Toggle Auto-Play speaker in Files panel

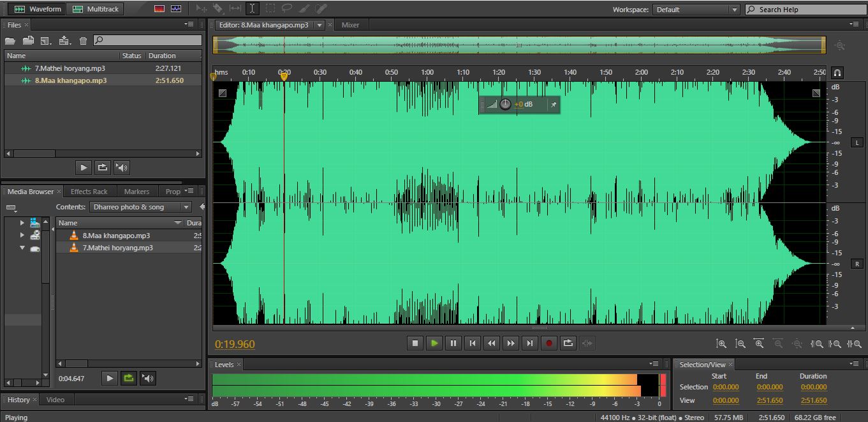coord(121,167)
